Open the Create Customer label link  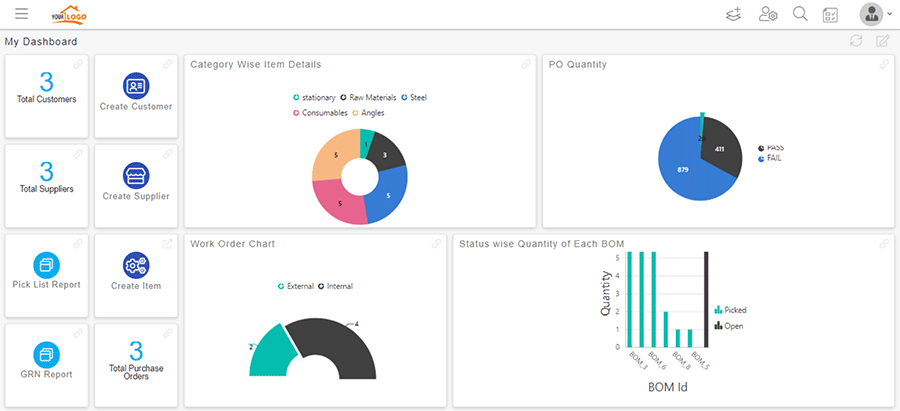pos(136,106)
